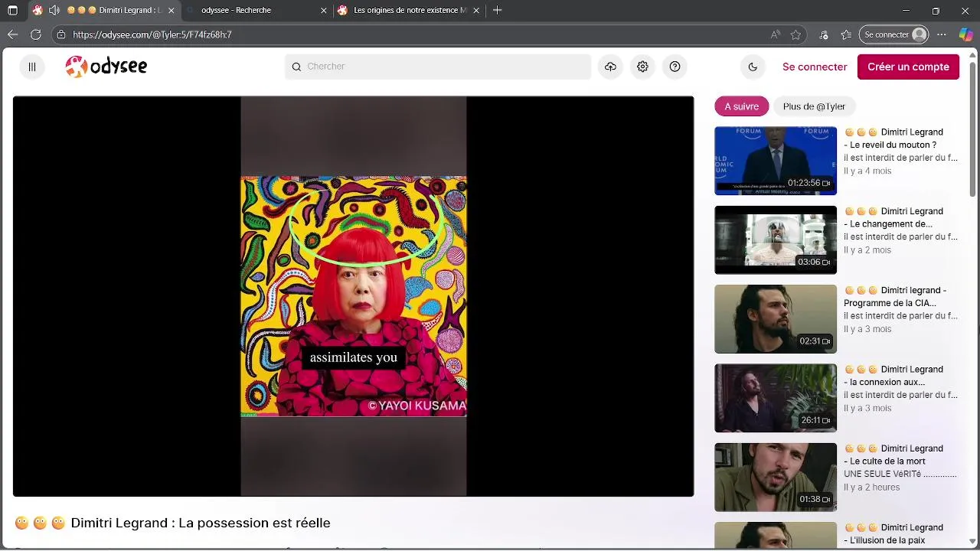Screen dimensions: 980x551
Task: Click the read aloud icon in address bar
Action: pos(776,34)
